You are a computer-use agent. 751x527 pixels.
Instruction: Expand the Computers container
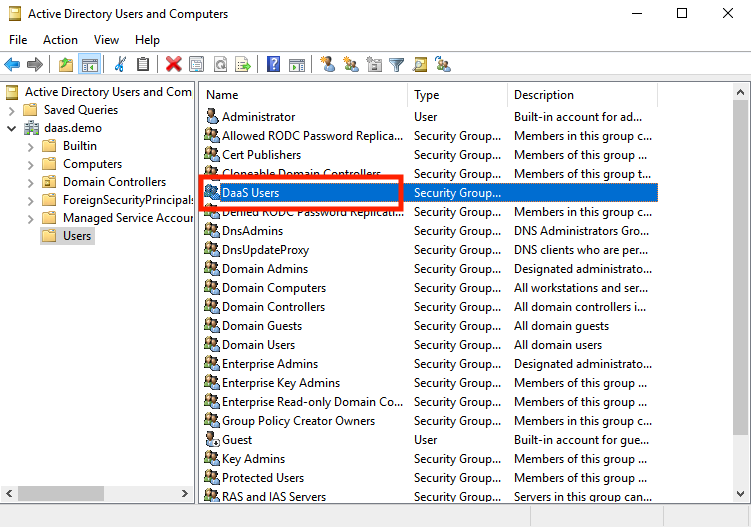30,165
